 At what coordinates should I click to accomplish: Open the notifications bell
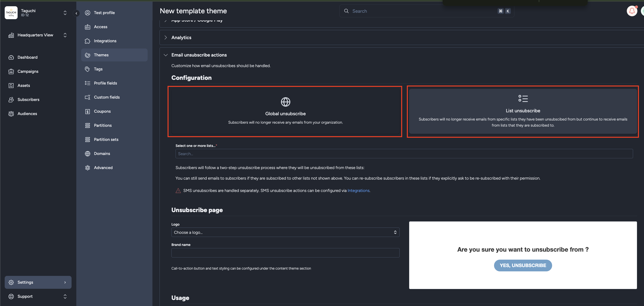[x=632, y=11]
